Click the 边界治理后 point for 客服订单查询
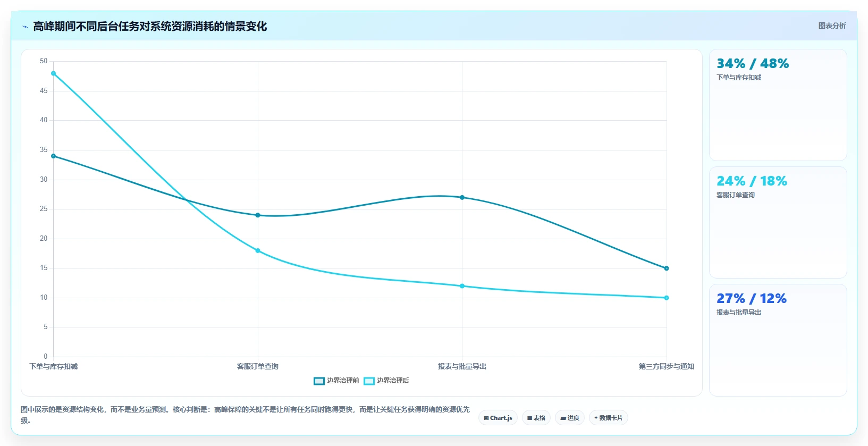 (258, 250)
